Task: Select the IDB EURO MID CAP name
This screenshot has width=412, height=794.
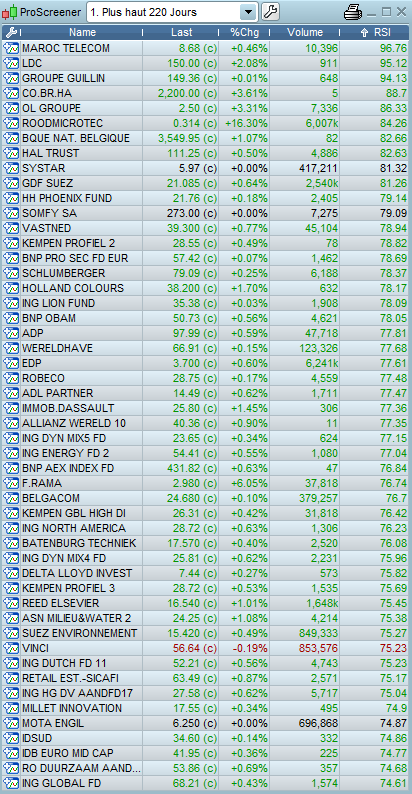Action: point(68,753)
